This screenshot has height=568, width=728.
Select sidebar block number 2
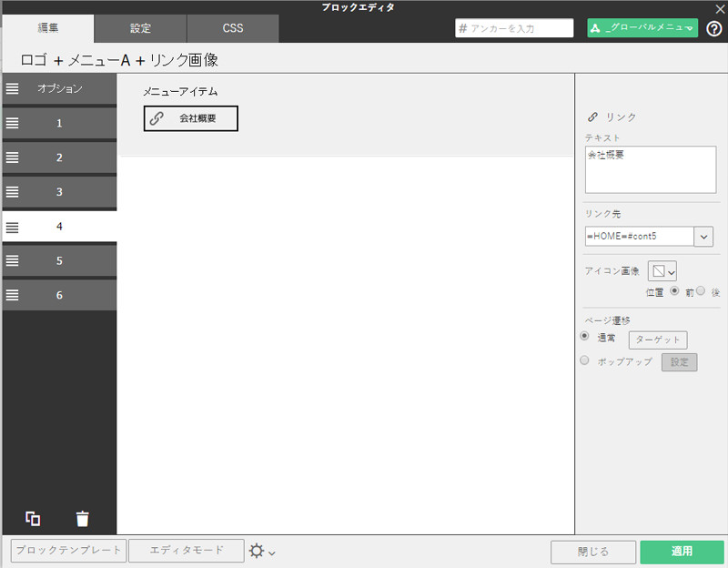59,157
